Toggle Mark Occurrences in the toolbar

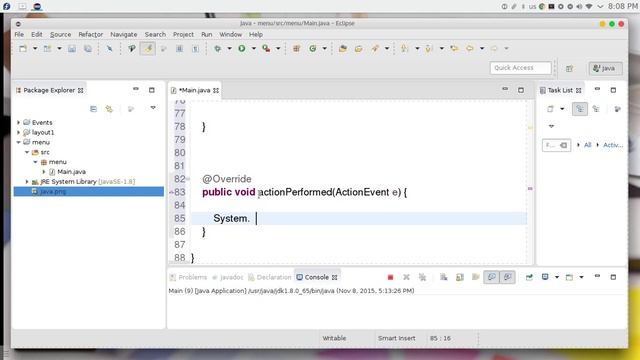(x=148, y=49)
